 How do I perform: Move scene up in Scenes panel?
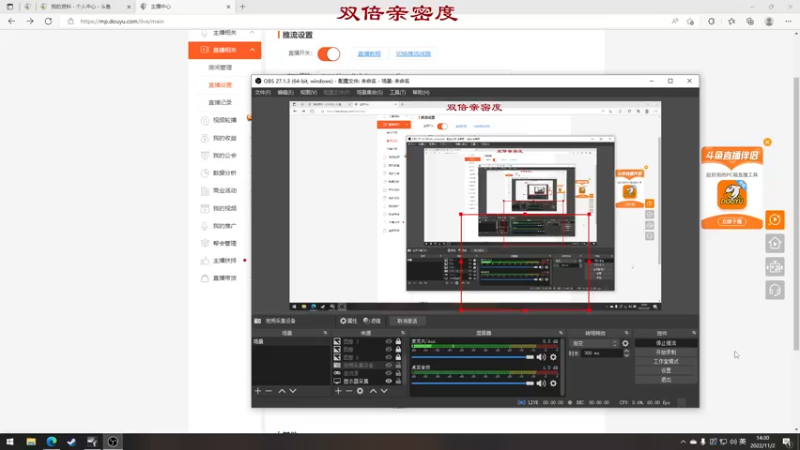coord(282,391)
